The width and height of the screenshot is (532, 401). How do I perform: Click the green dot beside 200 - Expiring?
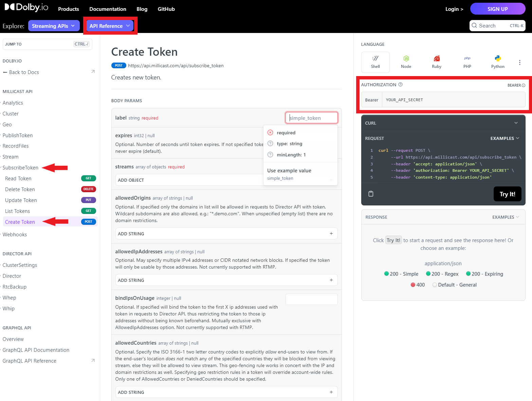pos(468,274)
